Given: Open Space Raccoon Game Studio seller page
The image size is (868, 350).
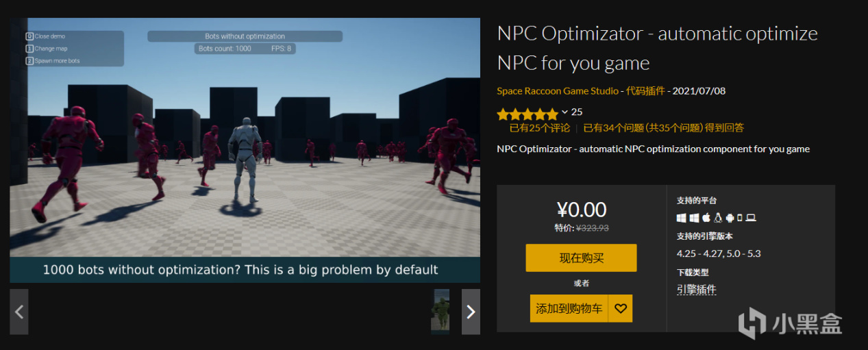Looking at the screenshot, I should pos(558,90).
